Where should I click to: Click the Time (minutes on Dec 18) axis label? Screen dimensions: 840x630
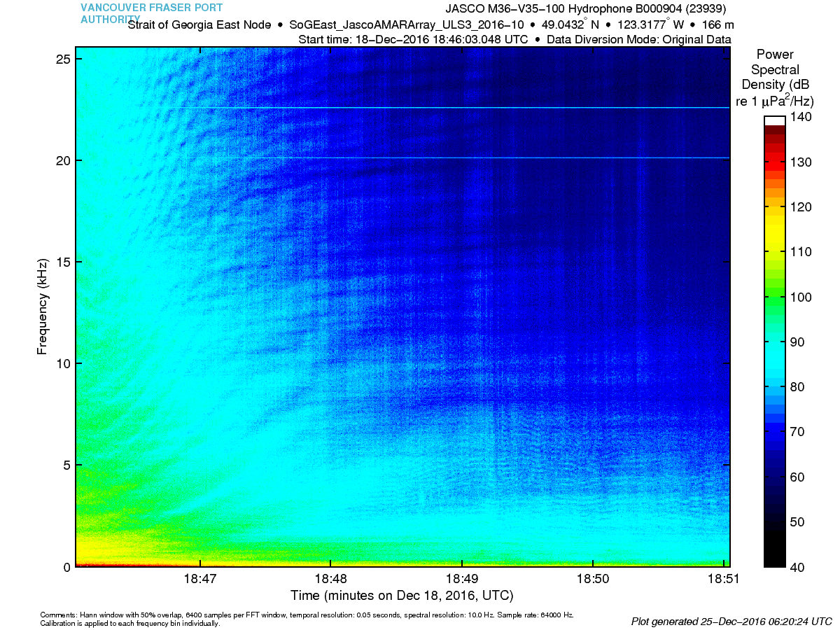tap(402, 596)
